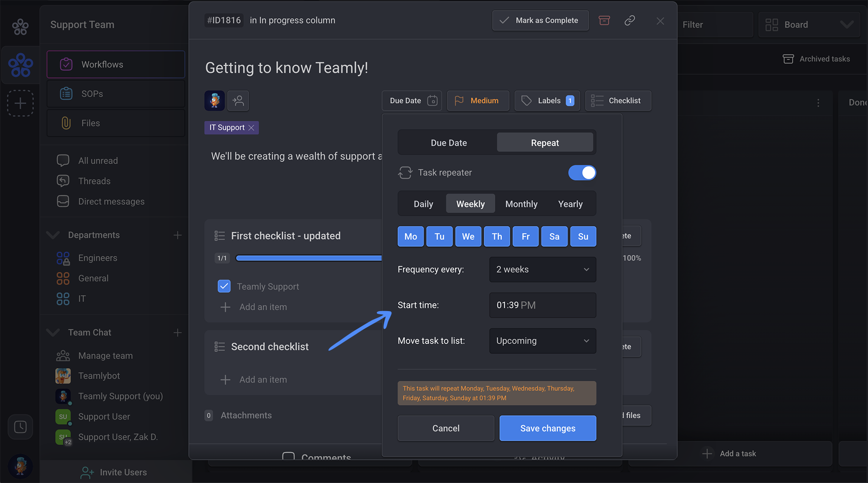
Task: Open the Board view dropdown
Action: tap(809, 25)
